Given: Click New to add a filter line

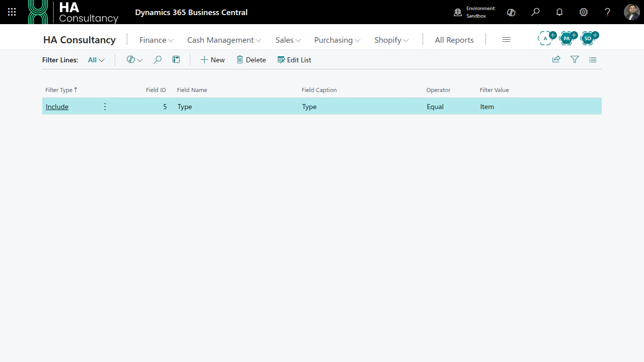Looking at the screenshot, I should tap(212, 60).
